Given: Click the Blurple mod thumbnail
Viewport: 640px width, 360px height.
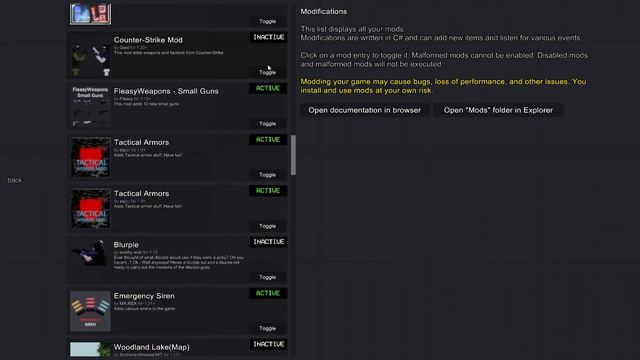Looking at the screenshot, I should (x=90, y=260).
